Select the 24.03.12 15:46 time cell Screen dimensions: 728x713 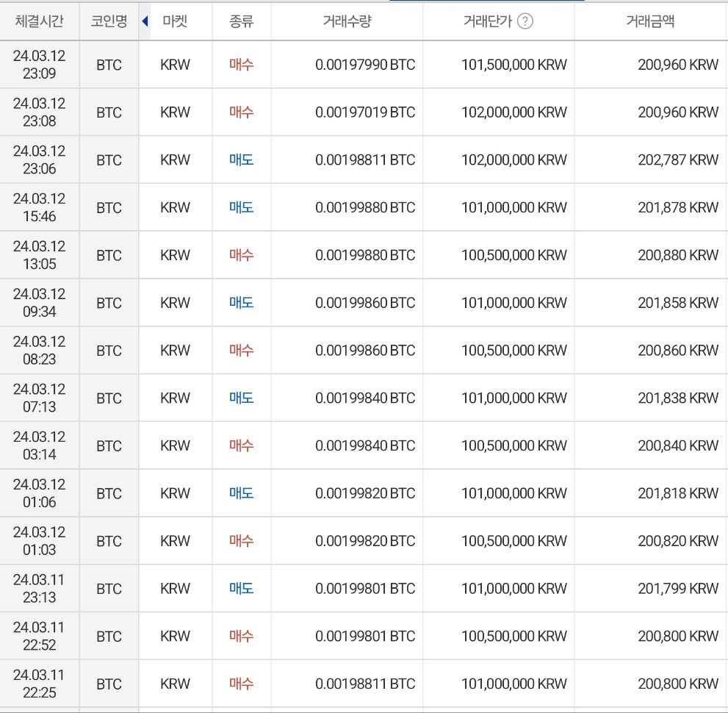(40, 207)
